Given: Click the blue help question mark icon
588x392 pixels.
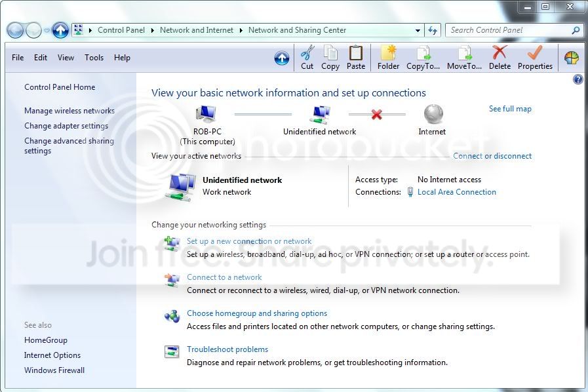Looking at the screenshot, I should click(x=578, y=79).
